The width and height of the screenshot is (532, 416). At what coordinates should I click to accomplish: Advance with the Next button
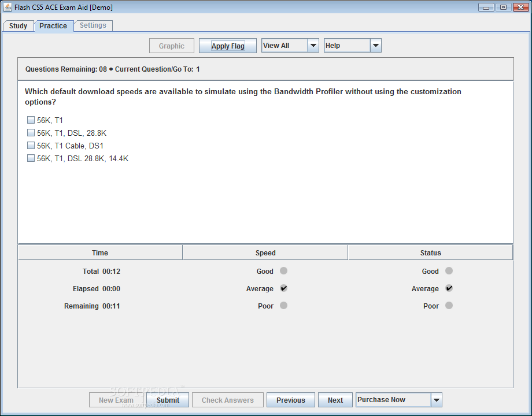tap(335, 400)
